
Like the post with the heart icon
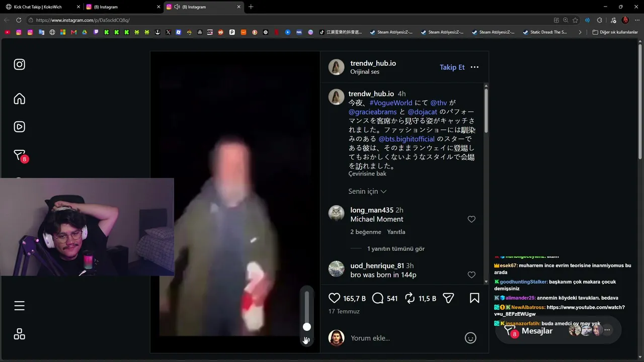pos(334,298)
